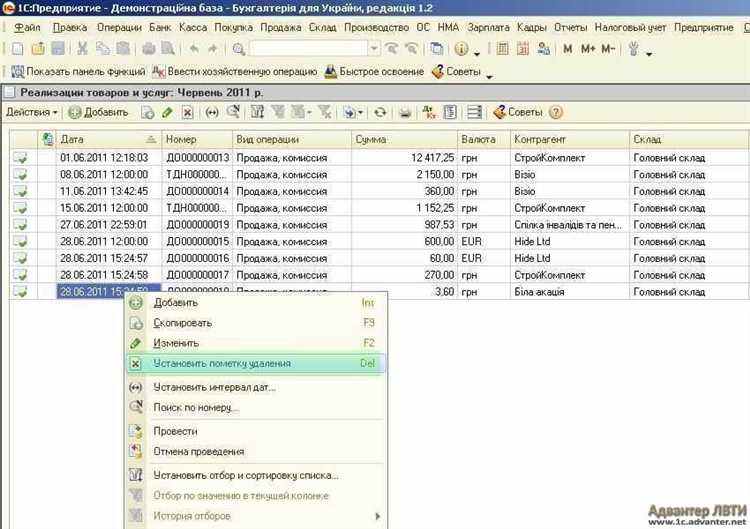Click the red X deletion mark toolbar icon
750x529 pixels.
coord(188,113)
